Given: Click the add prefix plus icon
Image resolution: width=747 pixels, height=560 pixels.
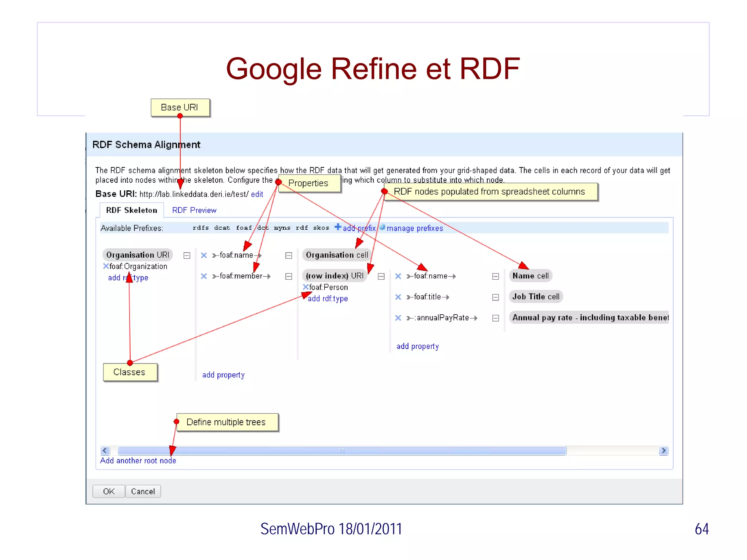Looking at the screenshot, I should 338,227.
